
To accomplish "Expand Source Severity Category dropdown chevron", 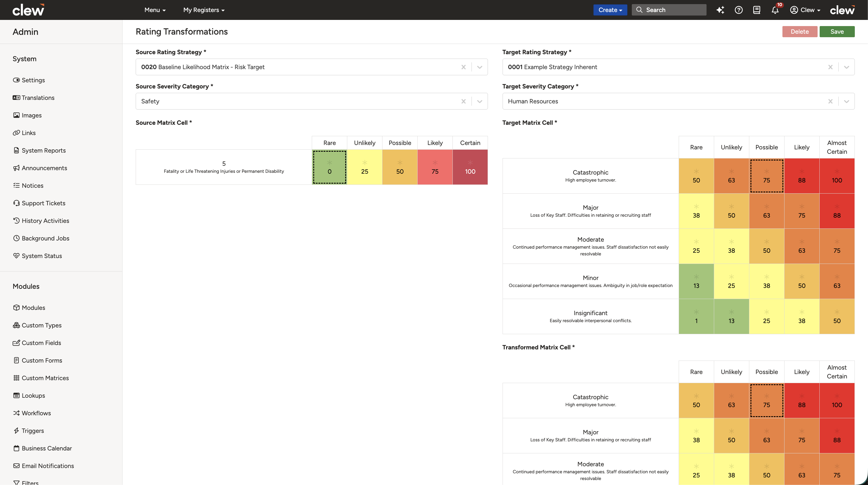I will 479,101.
